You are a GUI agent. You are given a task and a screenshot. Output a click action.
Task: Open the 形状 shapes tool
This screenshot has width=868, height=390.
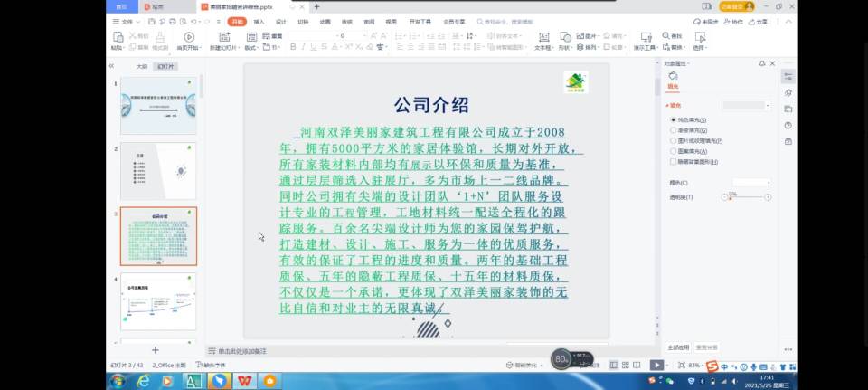pyautogui.click(x=564, y=37)
